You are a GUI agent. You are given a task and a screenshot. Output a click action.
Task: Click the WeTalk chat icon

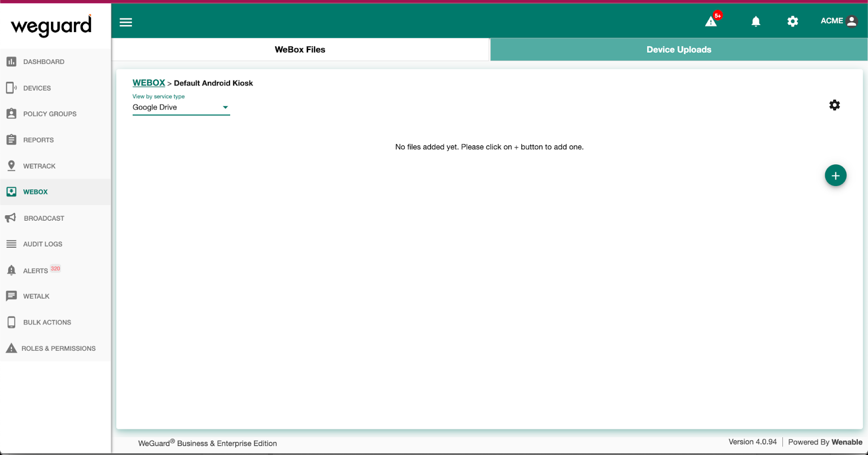pos(11,296)
